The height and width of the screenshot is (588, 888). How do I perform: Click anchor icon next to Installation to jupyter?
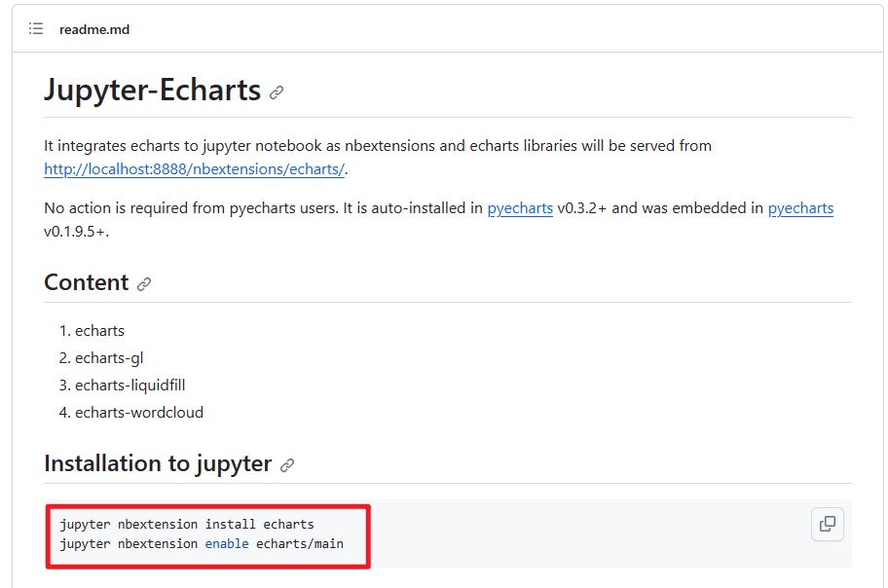pos(287,465)
